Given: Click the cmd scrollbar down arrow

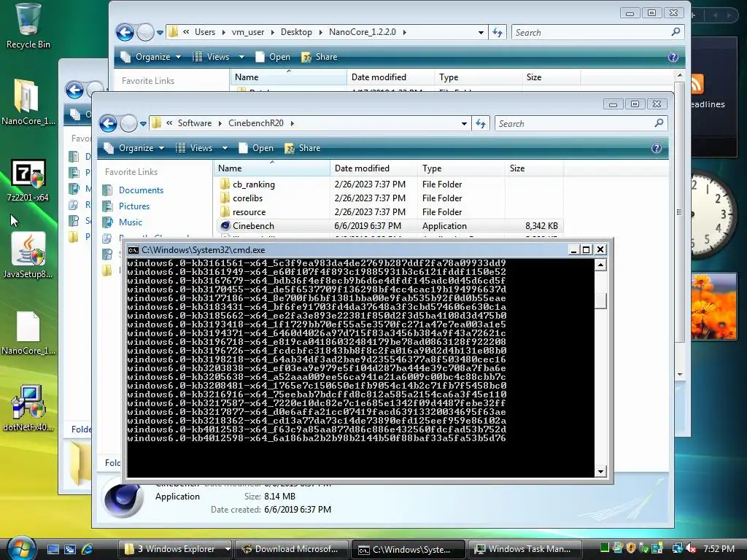Looking at the screenshot, I should [601, 472].
